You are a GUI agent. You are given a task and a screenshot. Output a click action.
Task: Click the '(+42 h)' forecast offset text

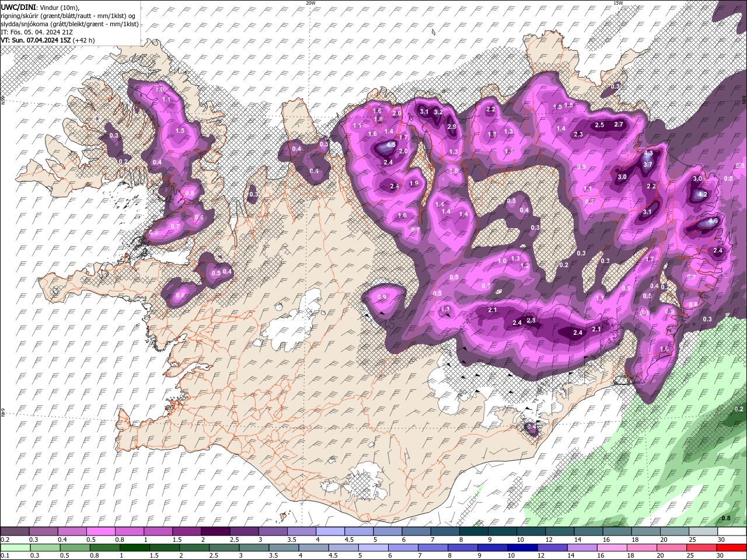click(83, 40)
